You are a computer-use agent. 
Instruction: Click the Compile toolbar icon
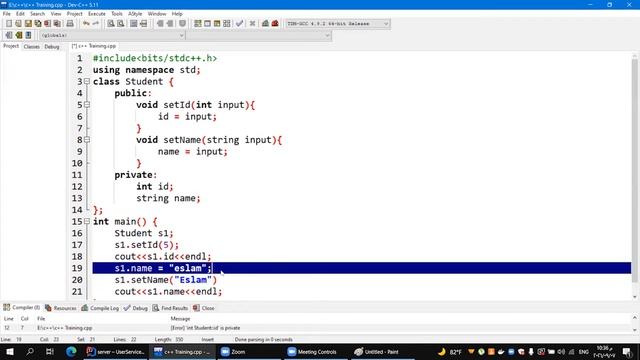tap(198, 24)
